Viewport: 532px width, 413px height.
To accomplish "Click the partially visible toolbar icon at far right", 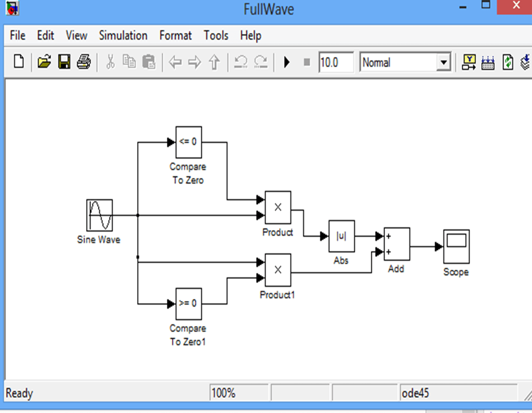I will pyautogui.click(x=526, y=62).
